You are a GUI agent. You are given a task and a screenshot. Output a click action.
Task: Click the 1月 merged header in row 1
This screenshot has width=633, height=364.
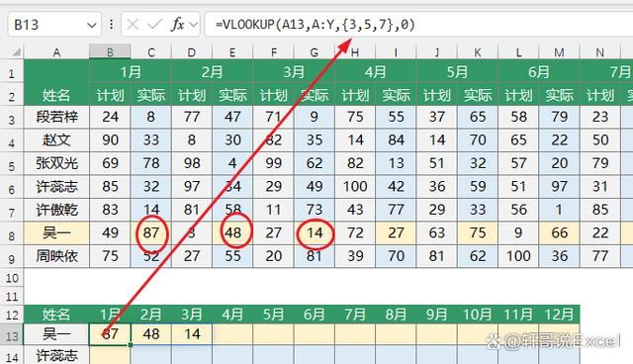(131, 72)
